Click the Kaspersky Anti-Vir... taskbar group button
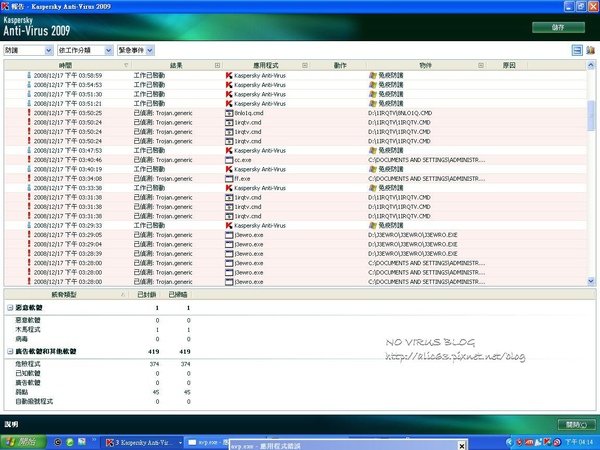Screen dimensions: 600x450 [143, 443]
